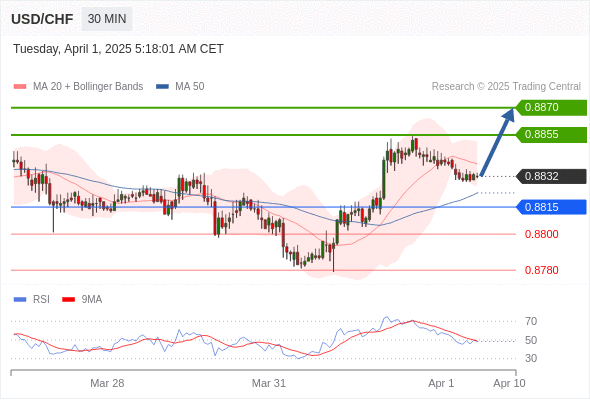Click the Mar 31 date axis marker
This screenshot has width=590, height=400.
269,383
